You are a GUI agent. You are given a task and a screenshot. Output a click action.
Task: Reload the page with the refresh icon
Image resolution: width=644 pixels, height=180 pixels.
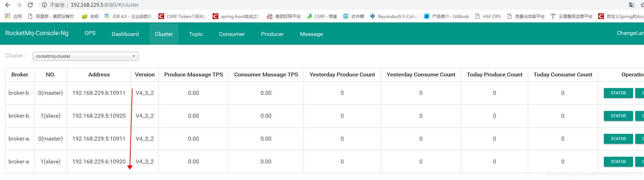(x=30, y=5)
